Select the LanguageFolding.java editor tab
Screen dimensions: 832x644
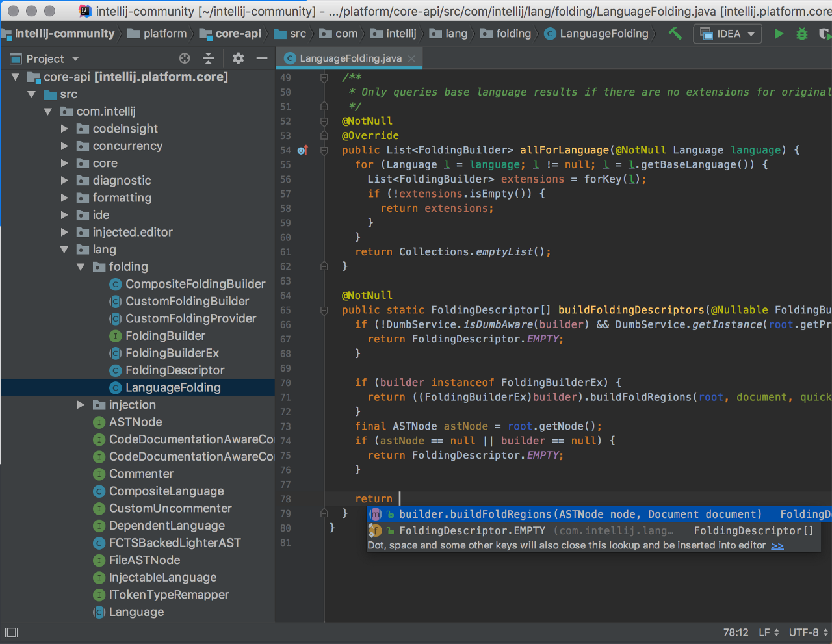[350, 58]
